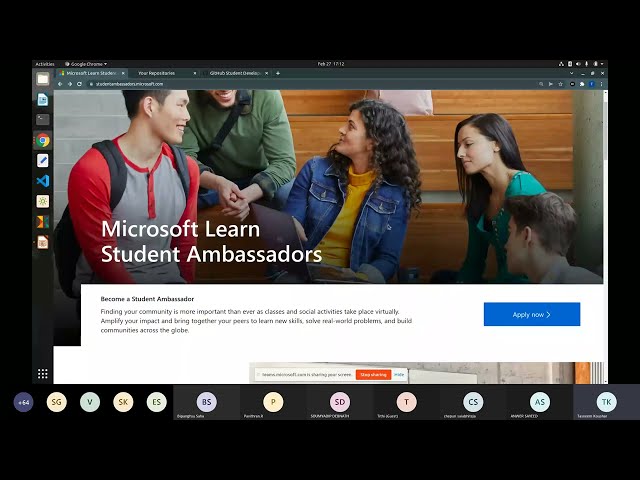Open the Files app in the dock
This screenshot has width=640, height=480.
42,79
